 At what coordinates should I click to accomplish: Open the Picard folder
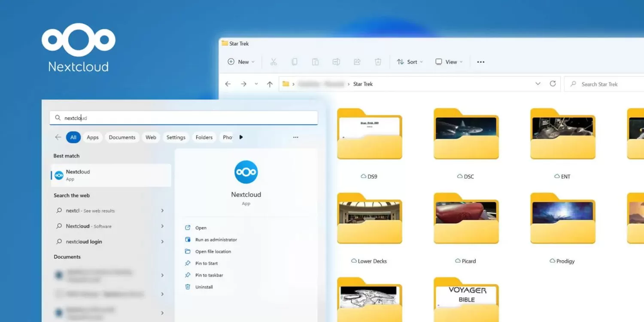(466, 228)
